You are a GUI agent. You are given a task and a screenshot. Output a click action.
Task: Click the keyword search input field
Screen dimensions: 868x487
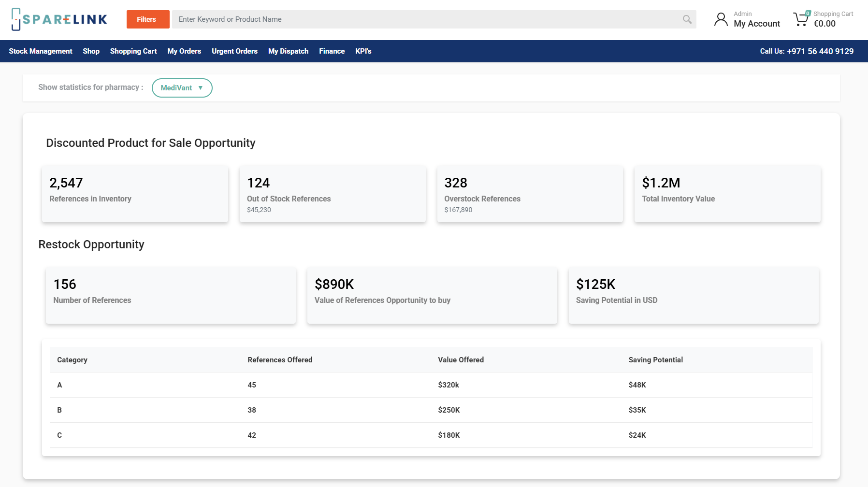(425, 19)
